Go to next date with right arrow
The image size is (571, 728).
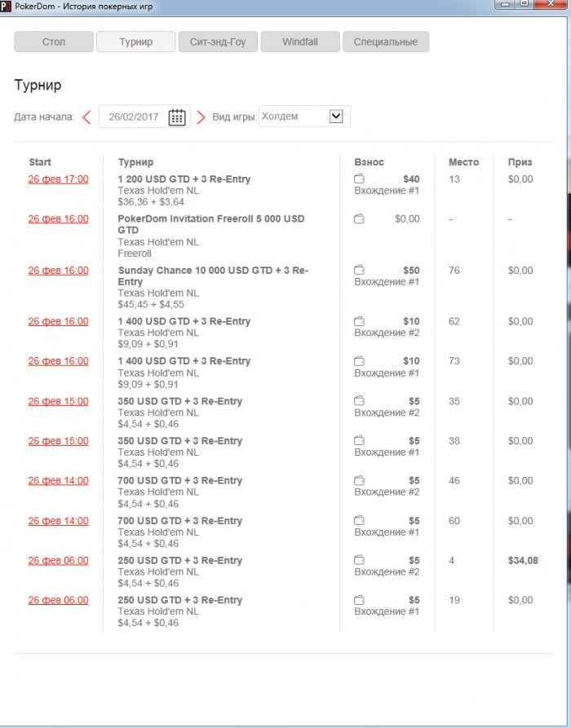[x=201, y=117]
